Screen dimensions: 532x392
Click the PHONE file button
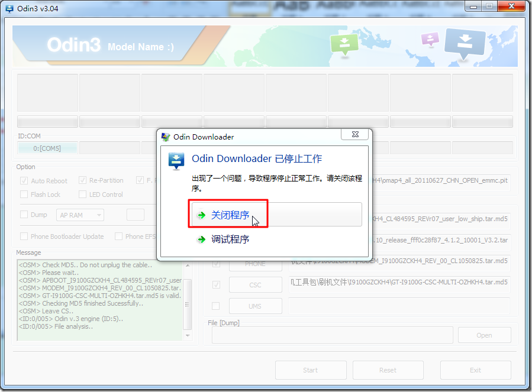pyautogui.click(x=256, y=264)
